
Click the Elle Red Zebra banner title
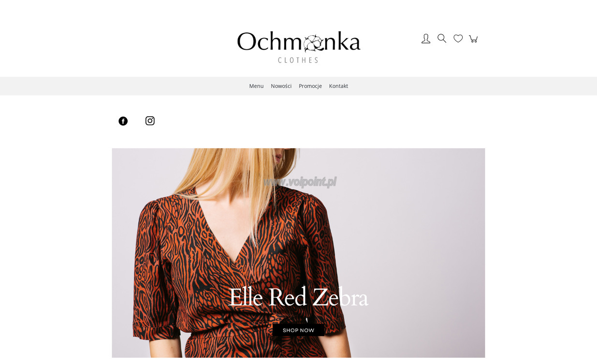(298, 297)
